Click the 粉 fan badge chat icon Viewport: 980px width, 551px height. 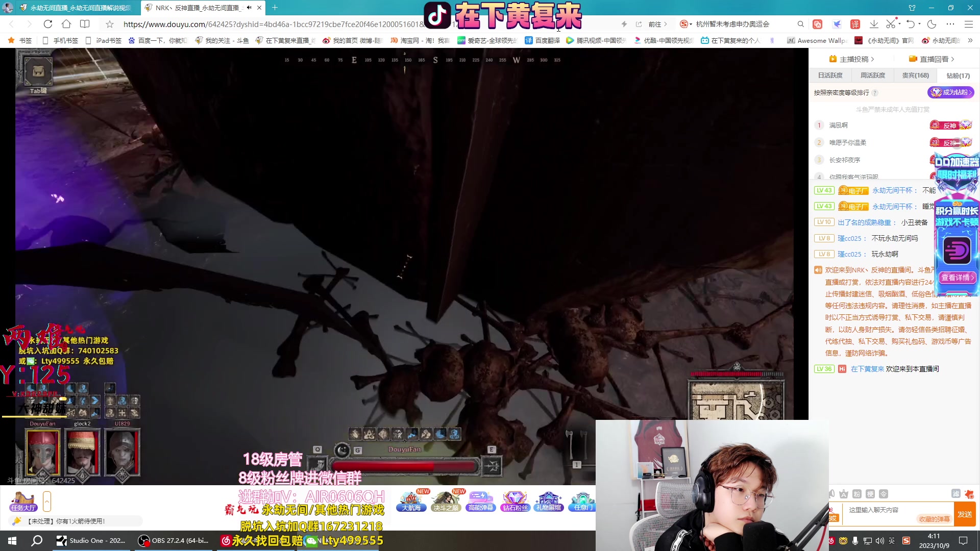pos(857,494)
